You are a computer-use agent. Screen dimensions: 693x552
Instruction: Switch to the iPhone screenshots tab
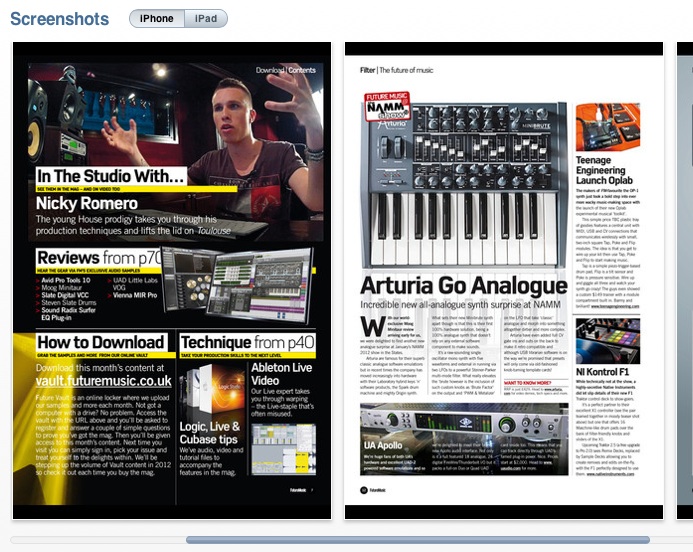(156, 19)
